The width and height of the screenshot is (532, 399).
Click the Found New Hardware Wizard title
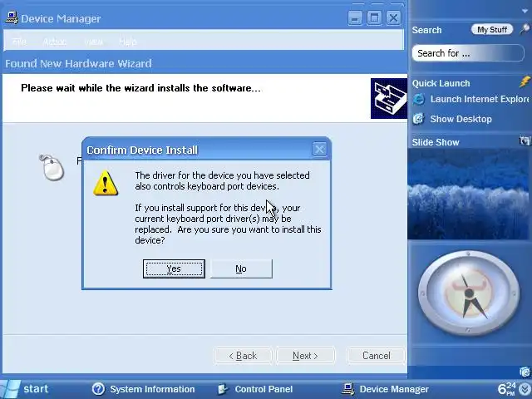(x=78, y=63)
